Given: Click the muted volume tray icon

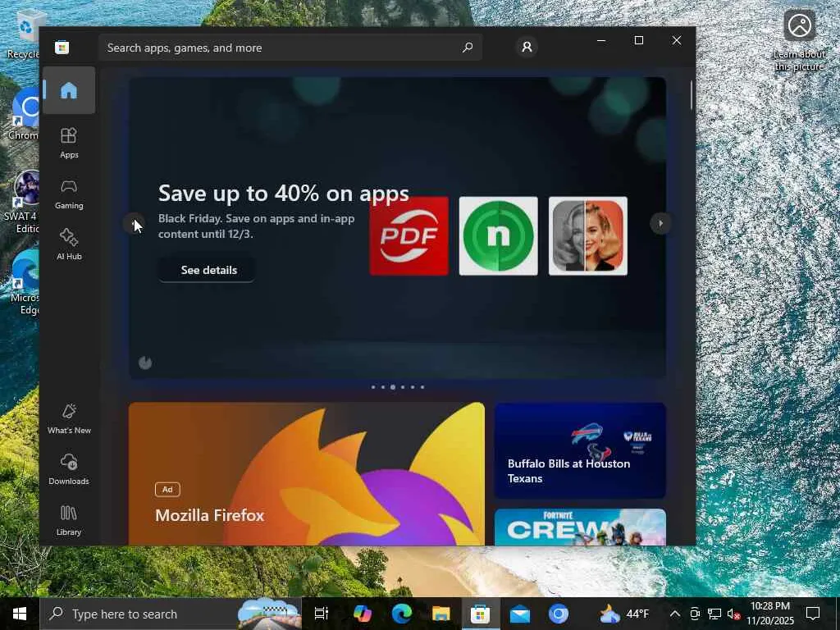Looking at the screenshot, I should tap(733, 614).
